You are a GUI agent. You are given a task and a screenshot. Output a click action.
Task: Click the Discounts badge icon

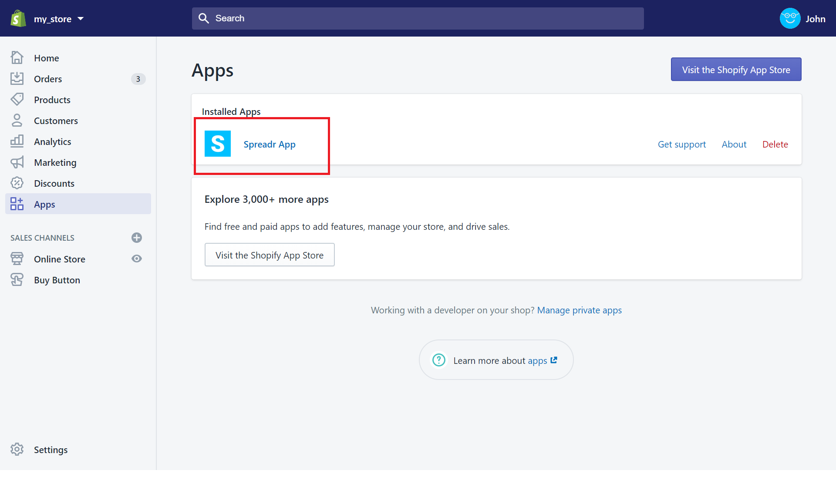(17, 183)
